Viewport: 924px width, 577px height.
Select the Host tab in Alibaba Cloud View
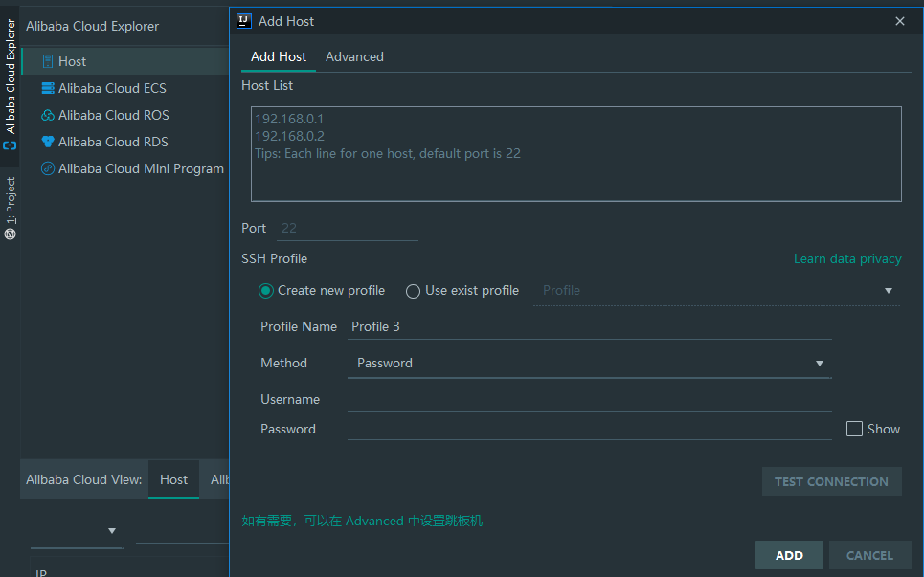pyautogui.click(x=174, y=479)
